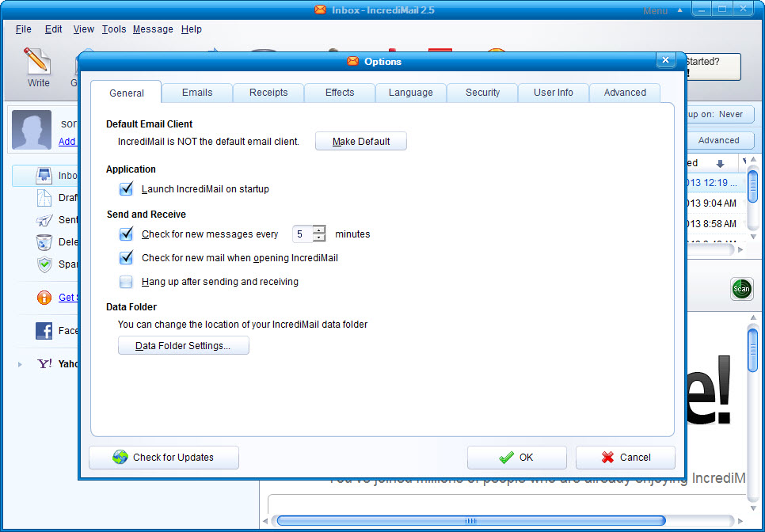
Task: Open Data Folder Settings
Action: [184, 345]
